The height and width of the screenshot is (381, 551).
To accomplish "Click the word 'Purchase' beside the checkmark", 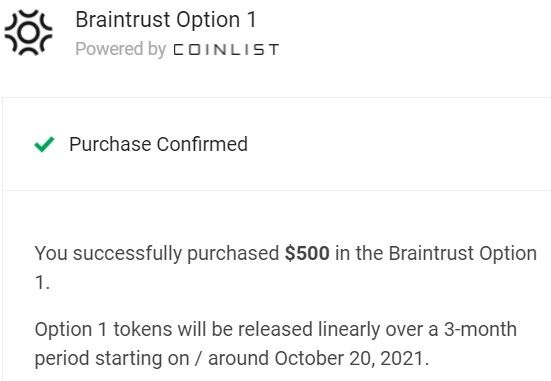I will [x=110, y=144].
